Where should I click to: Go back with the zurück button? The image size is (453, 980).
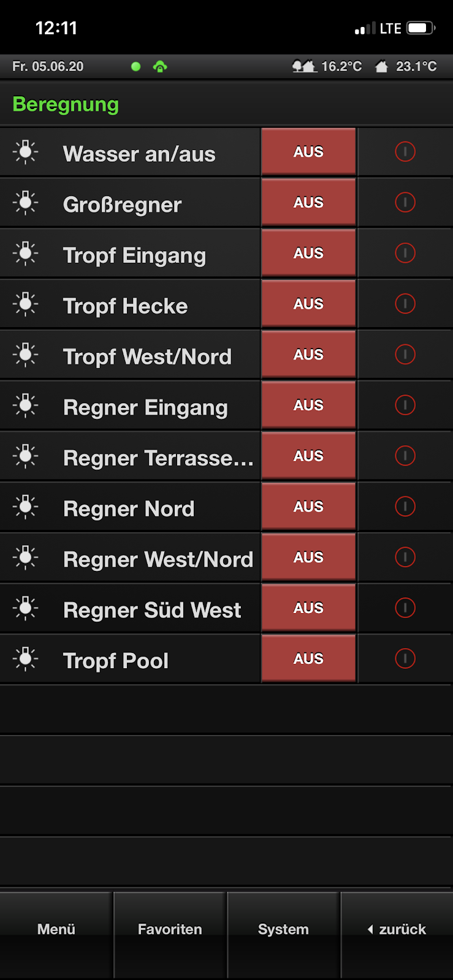pyautogui.click(x=397, y=930)
